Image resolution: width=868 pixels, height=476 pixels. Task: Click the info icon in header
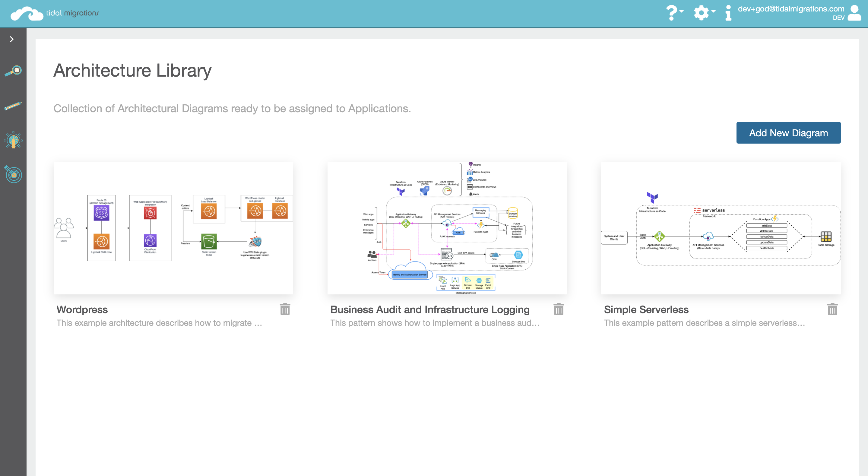point(728,13)
